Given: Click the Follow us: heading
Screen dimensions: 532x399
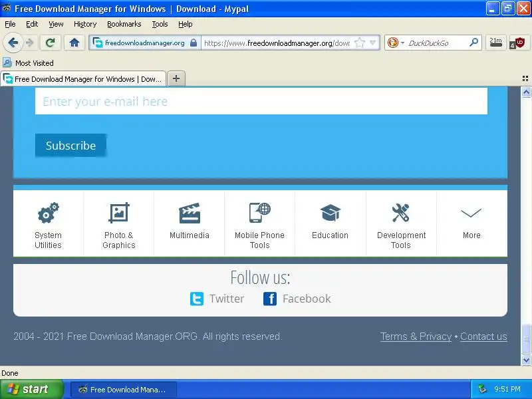Looking at the screenshot, I should (260, 277).
